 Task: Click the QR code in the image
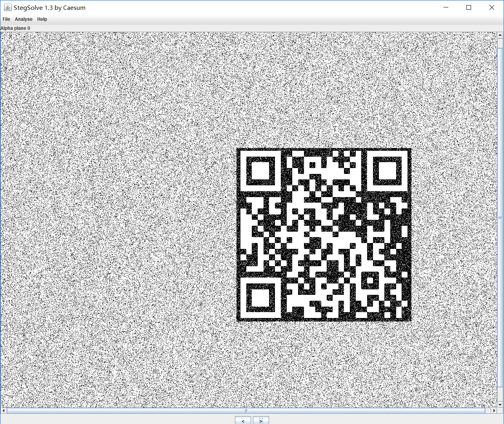click(324, 235)
